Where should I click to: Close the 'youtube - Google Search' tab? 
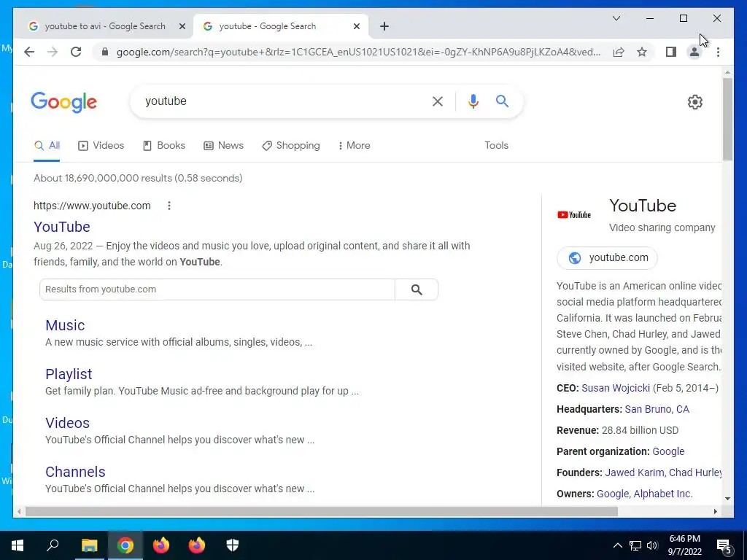[x=356, y=26]
